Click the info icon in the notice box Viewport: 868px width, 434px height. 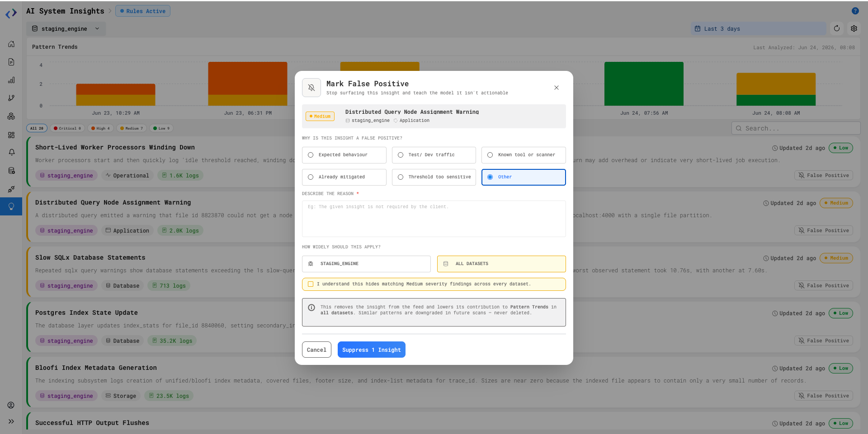click(311, 308)
